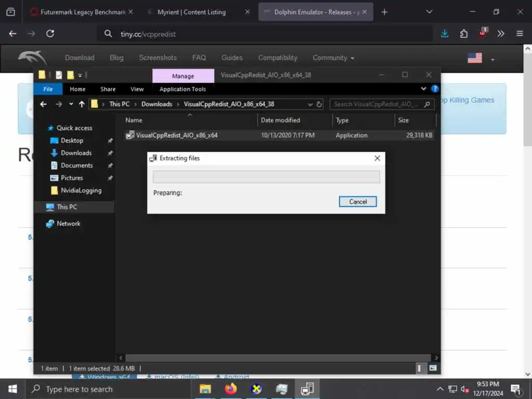The width and height of the screenshot is (532, 399).
Task: Click the Explorer search magnifier icon
Action: [x=427, y=104]
